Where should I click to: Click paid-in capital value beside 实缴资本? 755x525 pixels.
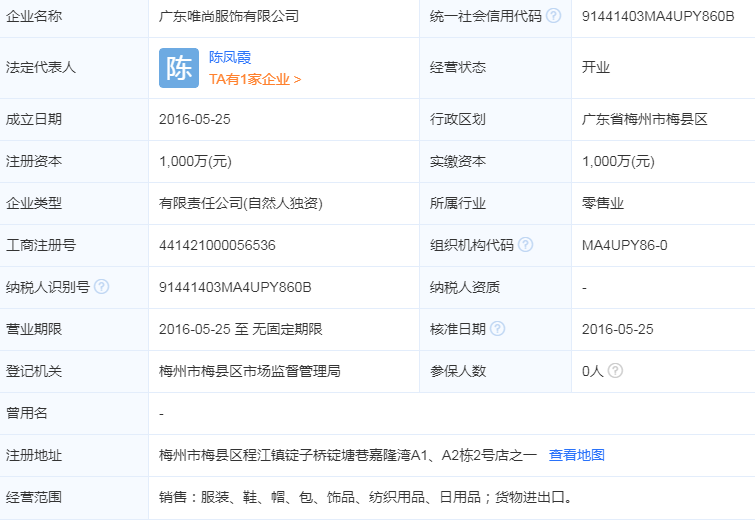[618, 161]
